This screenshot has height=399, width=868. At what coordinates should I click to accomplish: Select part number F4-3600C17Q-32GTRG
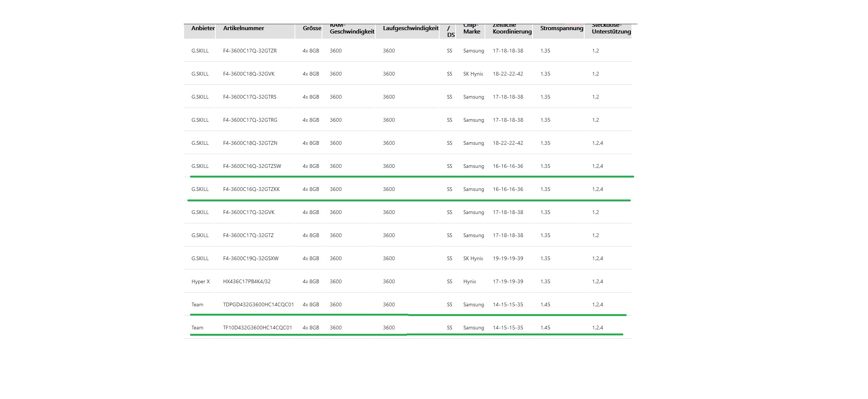coord(250,120)
